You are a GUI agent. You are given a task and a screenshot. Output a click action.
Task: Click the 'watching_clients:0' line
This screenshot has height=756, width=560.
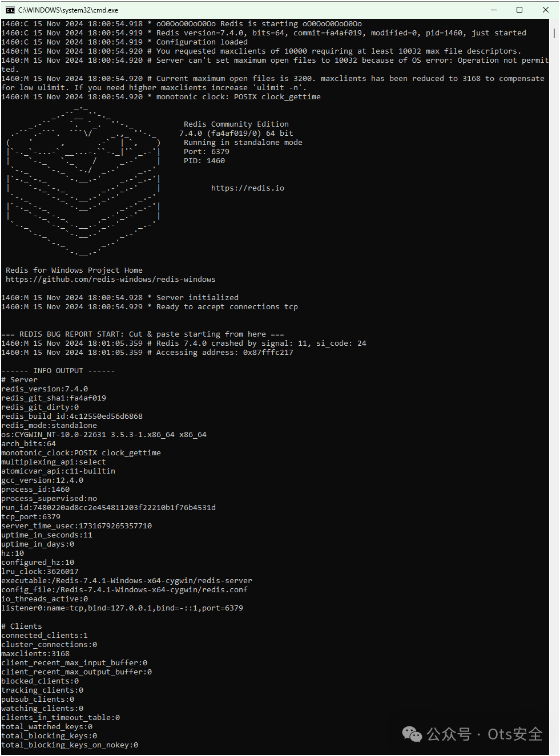click(x=42, y=709)
